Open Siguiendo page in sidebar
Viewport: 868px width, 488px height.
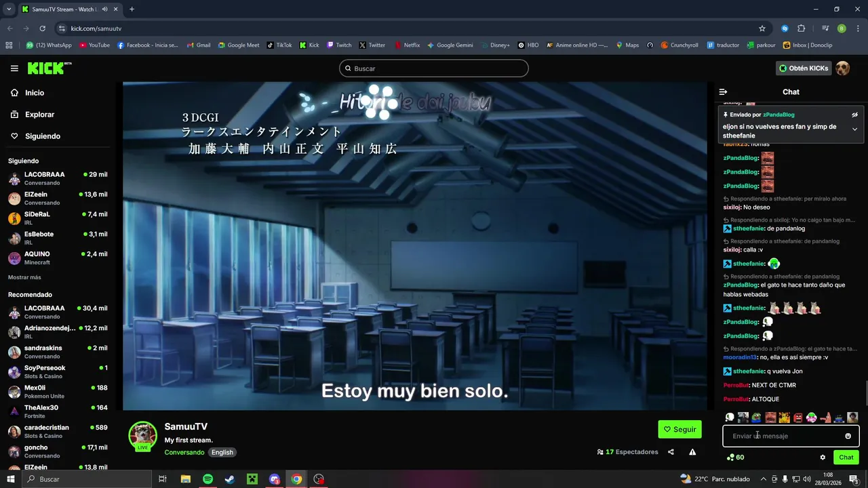[x=35, y=136]
